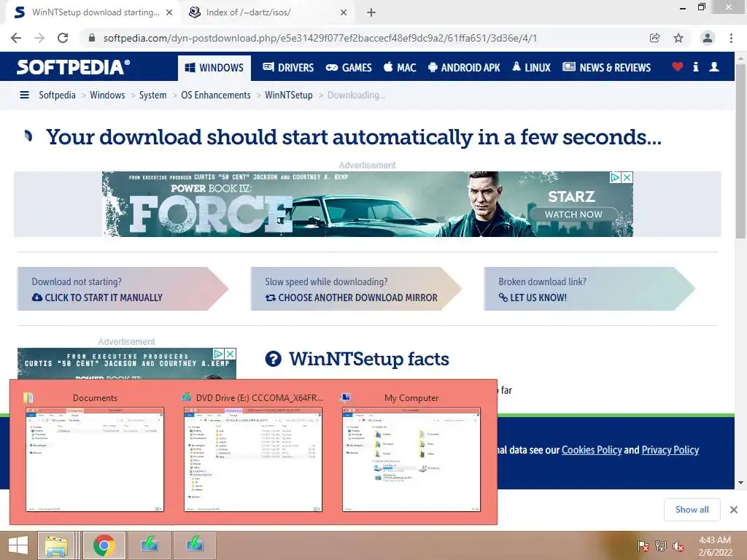Open the LINUX section
Screen dimensions: 747x560
(531, 68)
